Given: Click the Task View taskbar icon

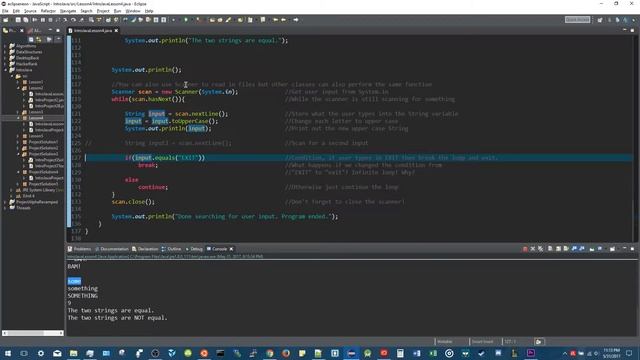Looking at the screenshot, I should (x=24, y=353).
